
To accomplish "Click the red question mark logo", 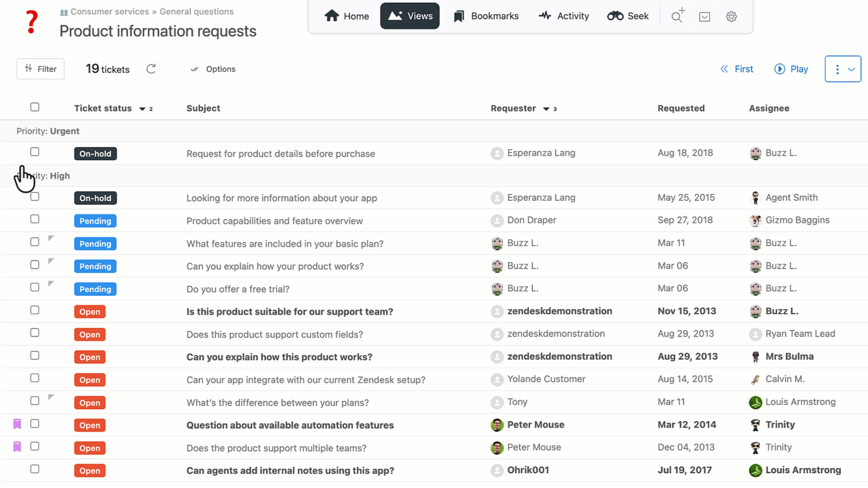I will click(31, 22).
